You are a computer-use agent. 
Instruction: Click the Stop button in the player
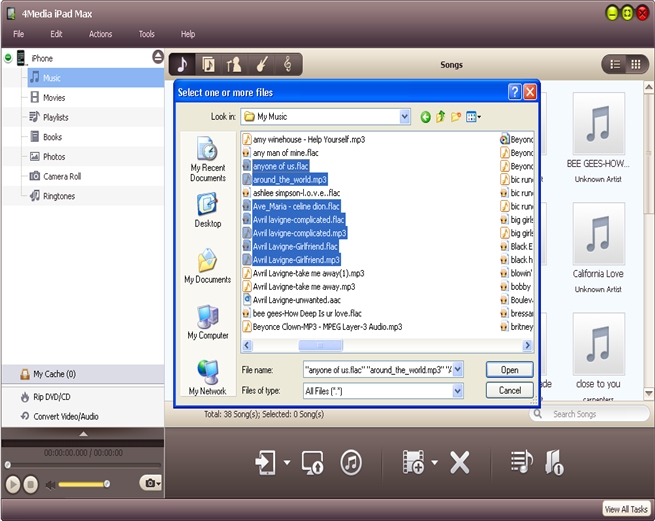pyautogui.click(x=30, y=484)
